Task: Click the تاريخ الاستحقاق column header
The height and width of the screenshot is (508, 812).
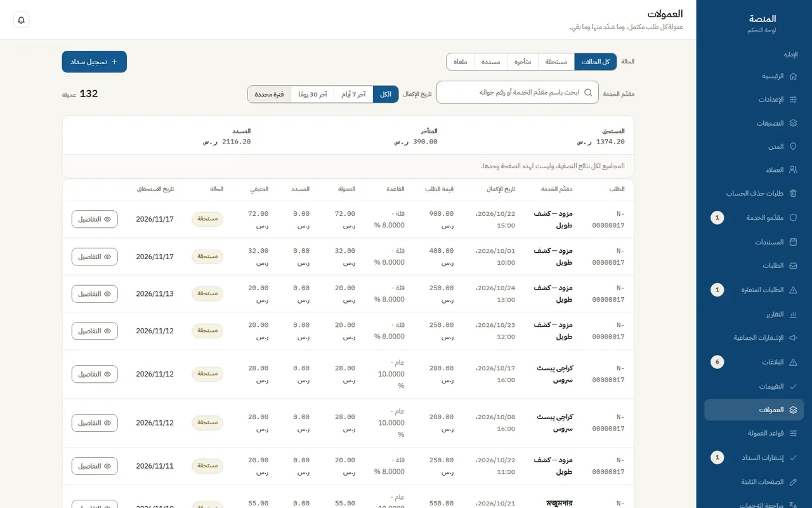Action: point(155,189)
